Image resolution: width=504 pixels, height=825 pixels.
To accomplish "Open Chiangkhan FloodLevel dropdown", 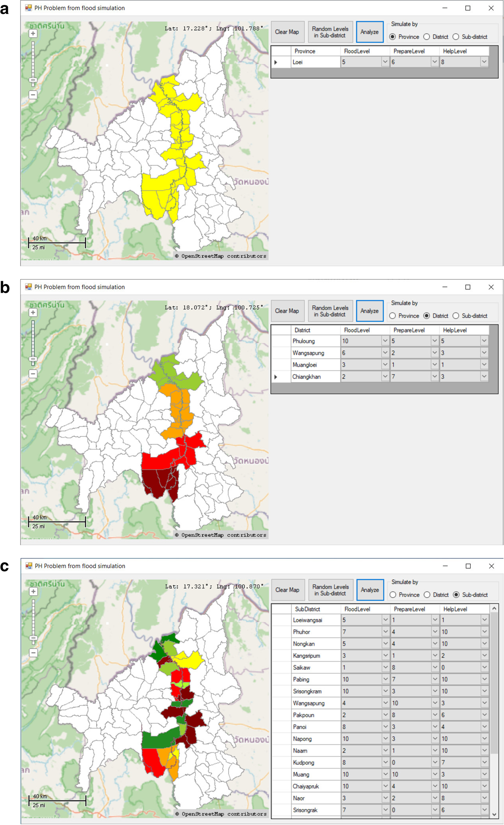I will pos(385,376).
